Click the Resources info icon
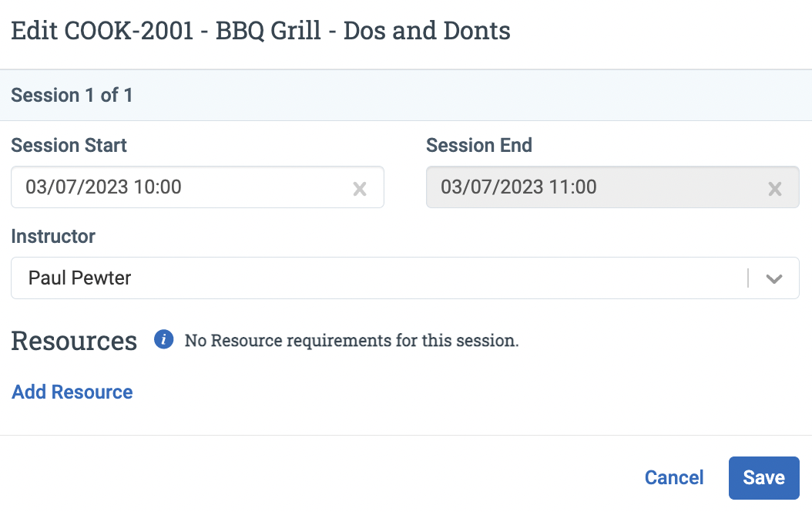This screenshot has height=512, width=812. point(163,340)
